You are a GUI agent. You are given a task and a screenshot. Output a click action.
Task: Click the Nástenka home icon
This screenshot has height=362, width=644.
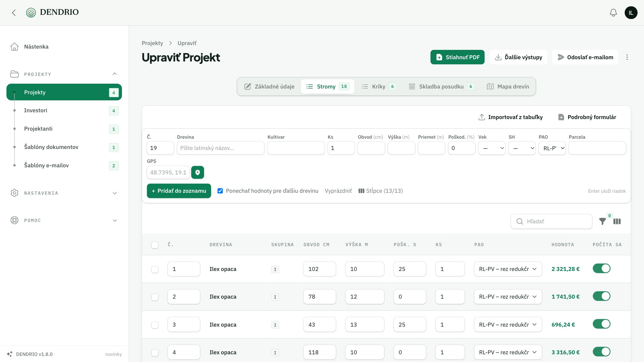14,47
